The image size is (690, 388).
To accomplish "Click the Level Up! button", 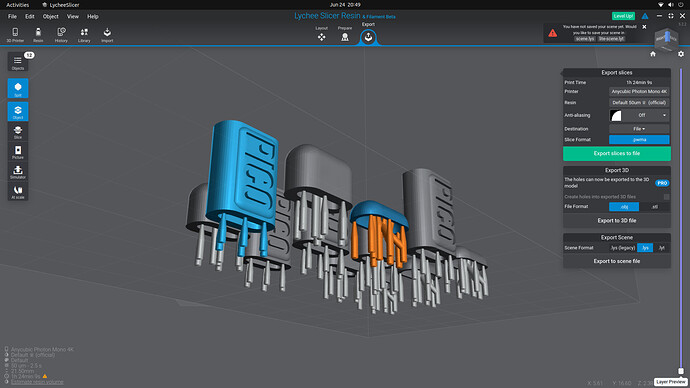I will 623,16.
